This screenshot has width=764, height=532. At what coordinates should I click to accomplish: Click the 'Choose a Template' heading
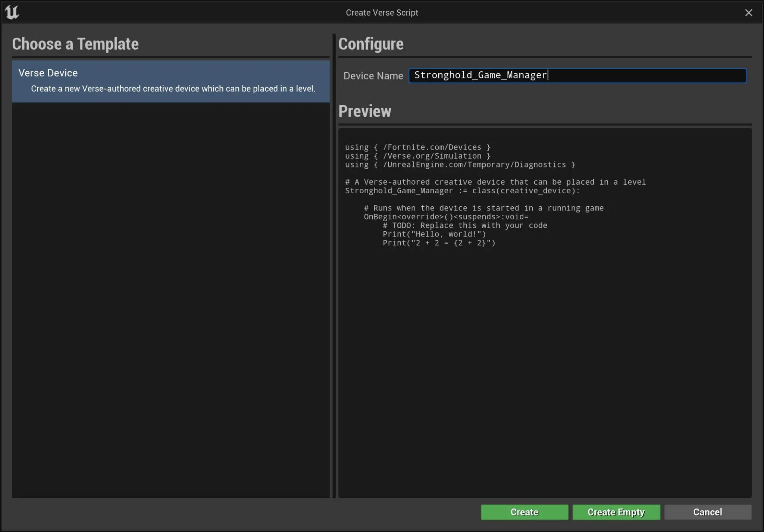click(75, 44)
